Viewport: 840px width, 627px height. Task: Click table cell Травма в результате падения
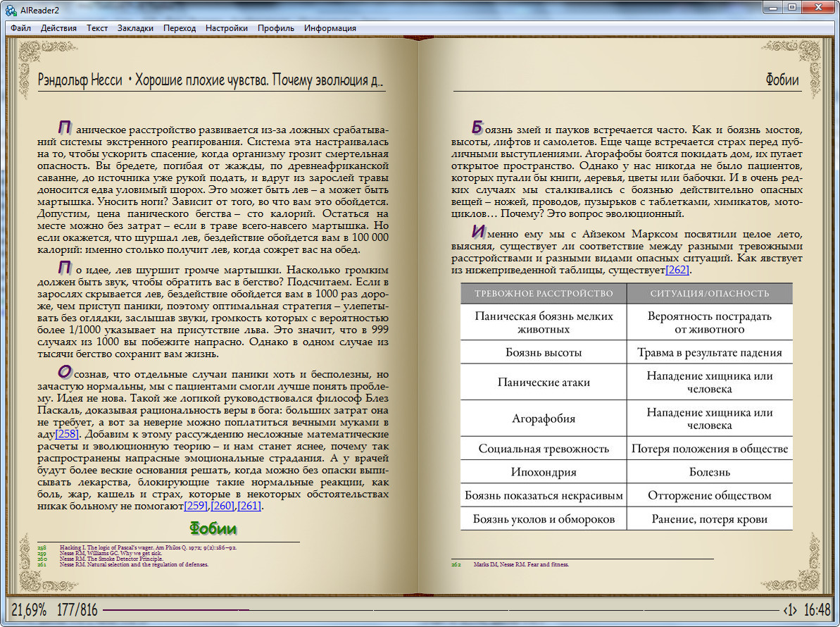710,352
